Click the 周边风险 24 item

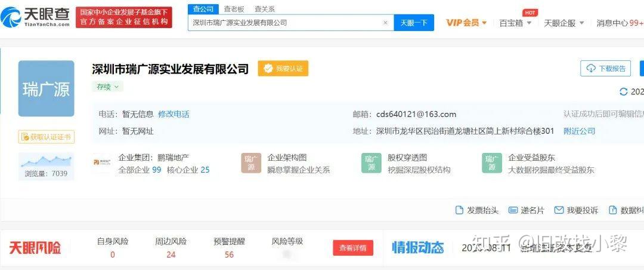click(x=171, y=248)
